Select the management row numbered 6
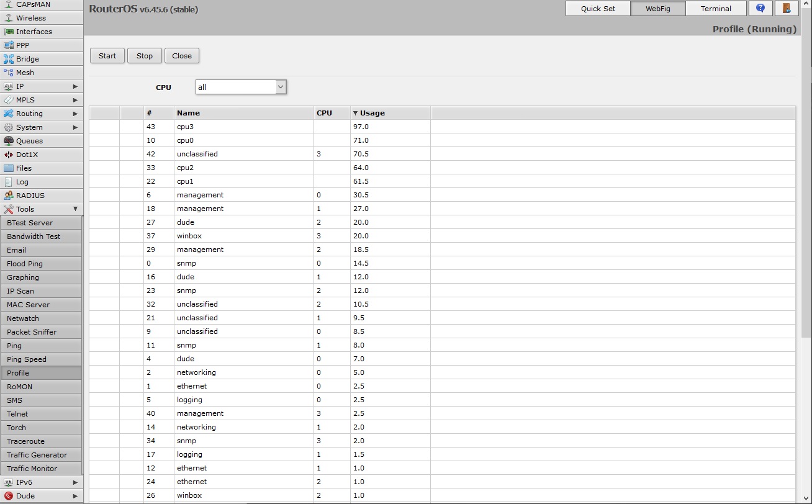 coord(442,195)
